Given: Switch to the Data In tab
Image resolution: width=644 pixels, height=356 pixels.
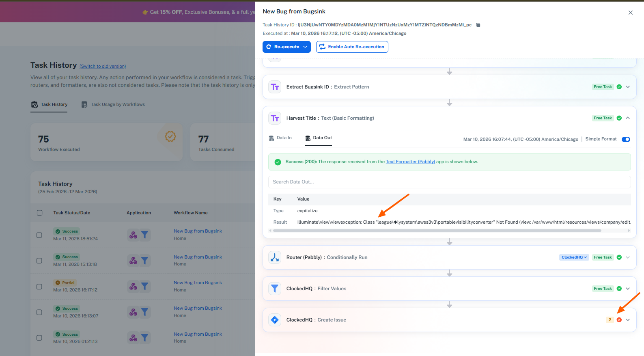Looking at the screenshot, I should [x=280, y=138].
